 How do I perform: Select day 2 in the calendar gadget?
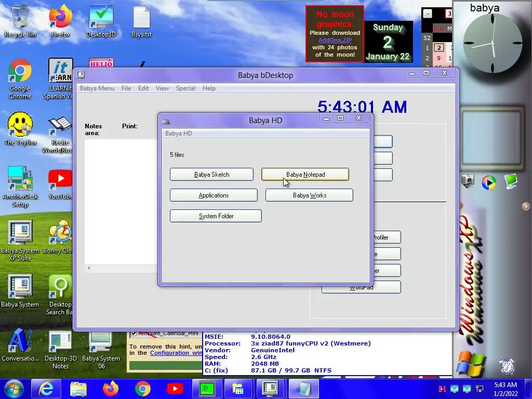438,48
